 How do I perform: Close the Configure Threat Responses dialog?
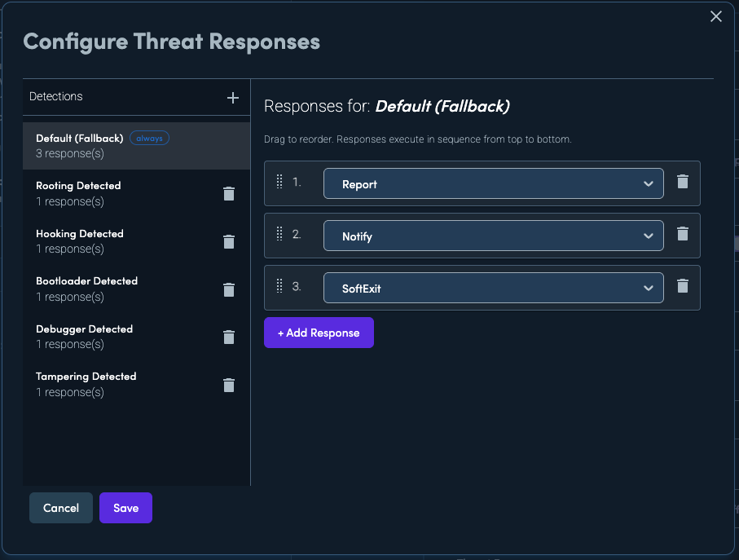click(716, 16)
